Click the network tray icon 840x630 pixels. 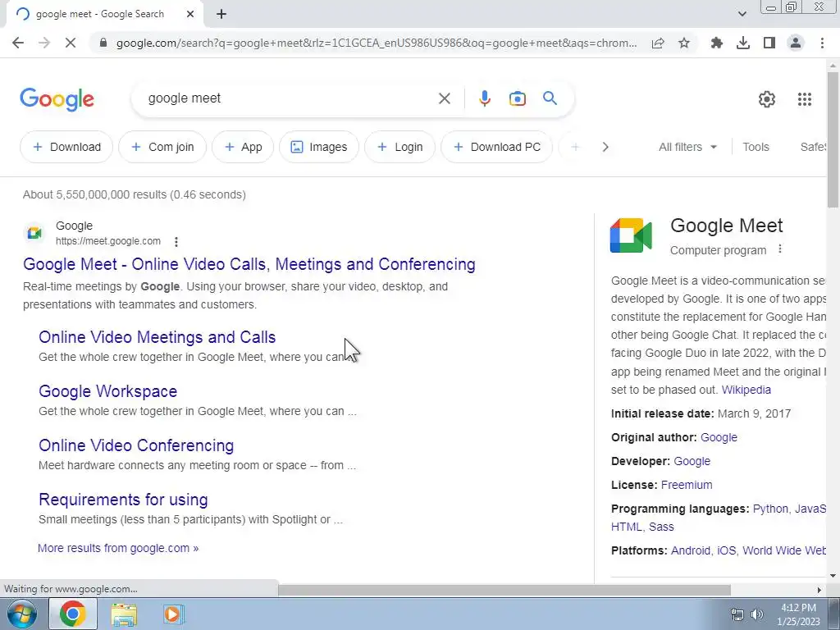pos(737,614)
